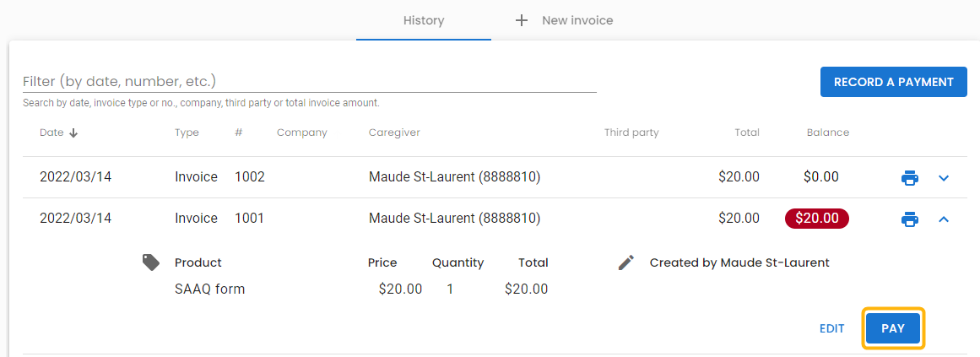Select the invoice 1002 row caregiver name
Screen dimensions: 980x357
[x=454, y=177]
